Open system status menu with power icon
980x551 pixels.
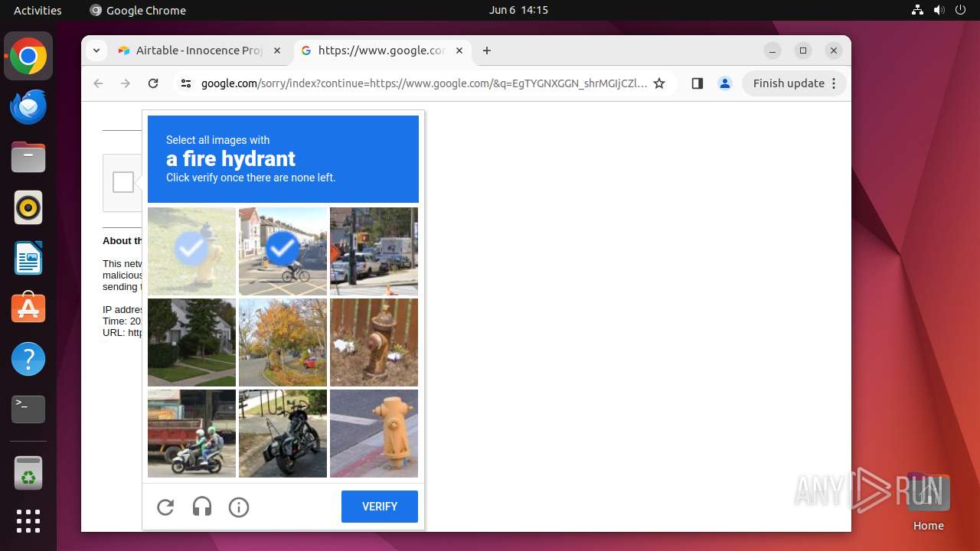tap(959, 10)
